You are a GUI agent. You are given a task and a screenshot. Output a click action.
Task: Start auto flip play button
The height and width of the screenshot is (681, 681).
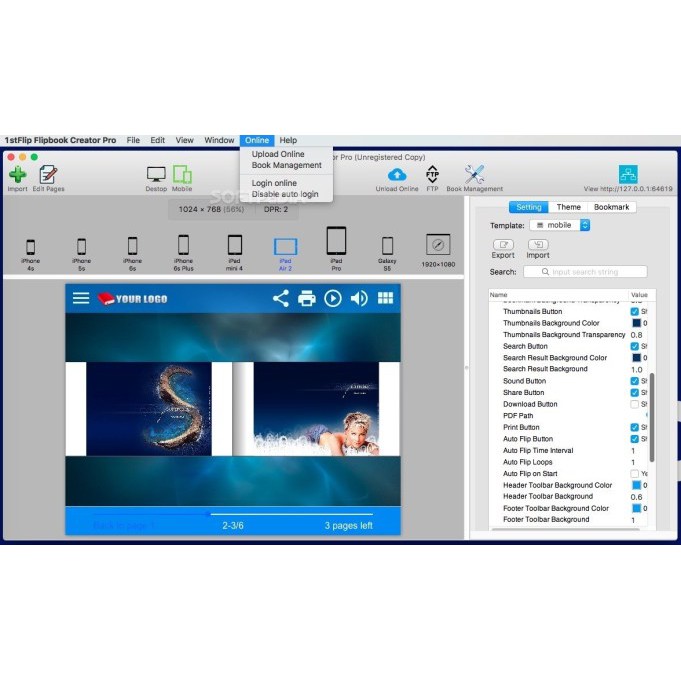pyautogui.click(x=333, y=298)
